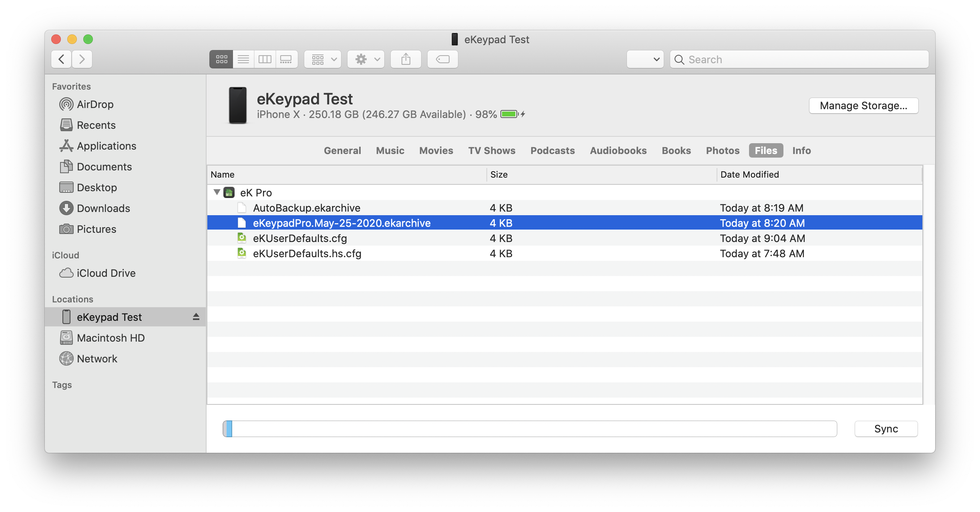Click the device storage usage bar

point(530,429)
